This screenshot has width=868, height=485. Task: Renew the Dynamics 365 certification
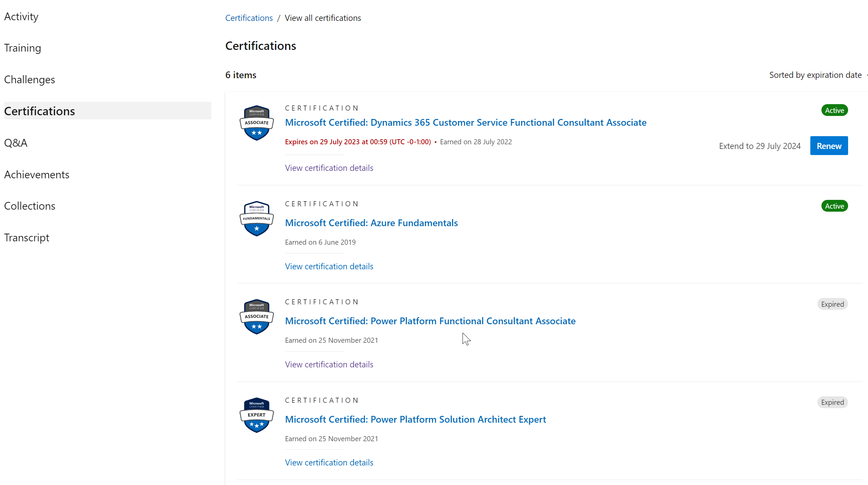point(829,146)
